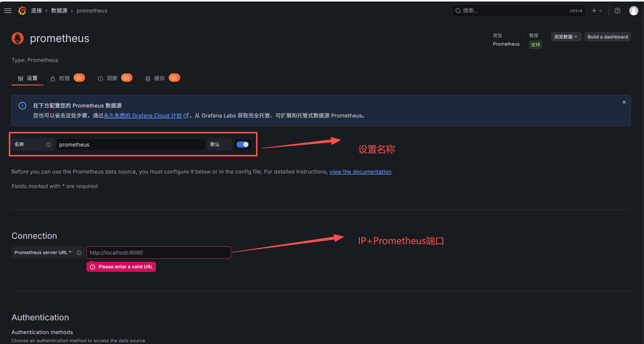The image size is (644, 344).
Task: Open the view the documentation link
Action: (x=360, y=172)
